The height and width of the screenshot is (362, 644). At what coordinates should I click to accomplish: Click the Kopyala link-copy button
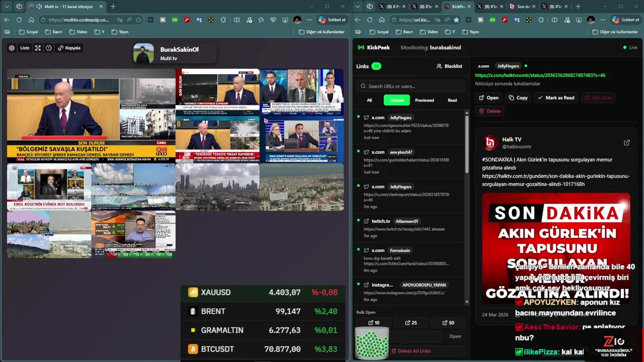pos(69,48)
